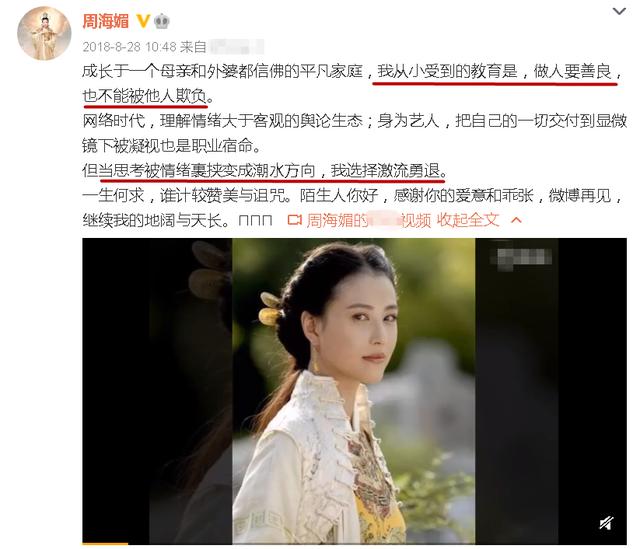Click the collapse up-arrow chevron
The height and width of the screenshot is (549, 640).
(516, 220)
